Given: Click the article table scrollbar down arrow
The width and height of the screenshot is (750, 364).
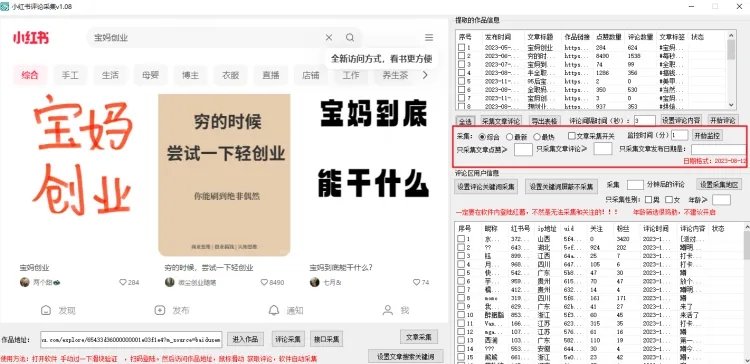Looking at the screenshot, I should point(731,105).
